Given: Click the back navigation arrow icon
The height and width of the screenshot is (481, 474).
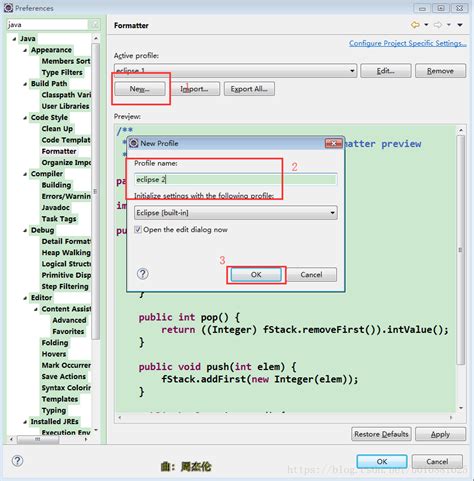Looking at the screenshot, I should 415,25.
